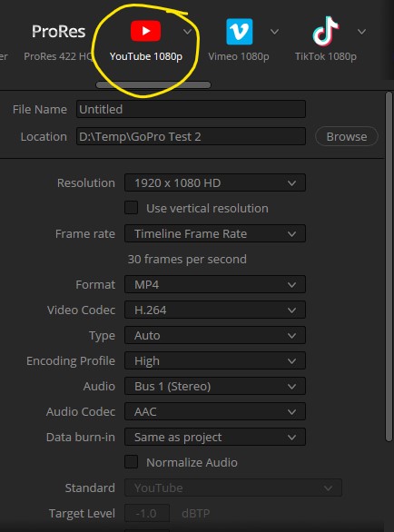Expand the TikTok preset options chevron
This screenshot has width=394, height=532.
tap(361, 32)
